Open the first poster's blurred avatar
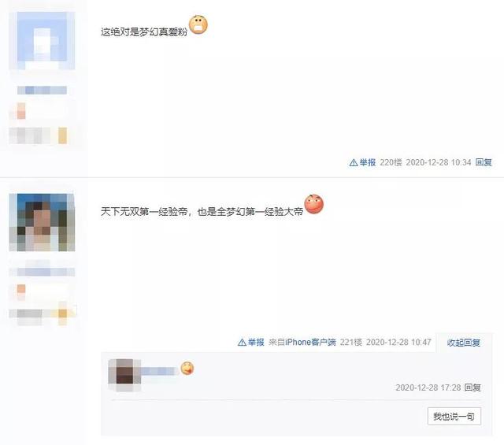Image resolution: width=504 pixels, height=445 pixels. click(x=42, y=41)
